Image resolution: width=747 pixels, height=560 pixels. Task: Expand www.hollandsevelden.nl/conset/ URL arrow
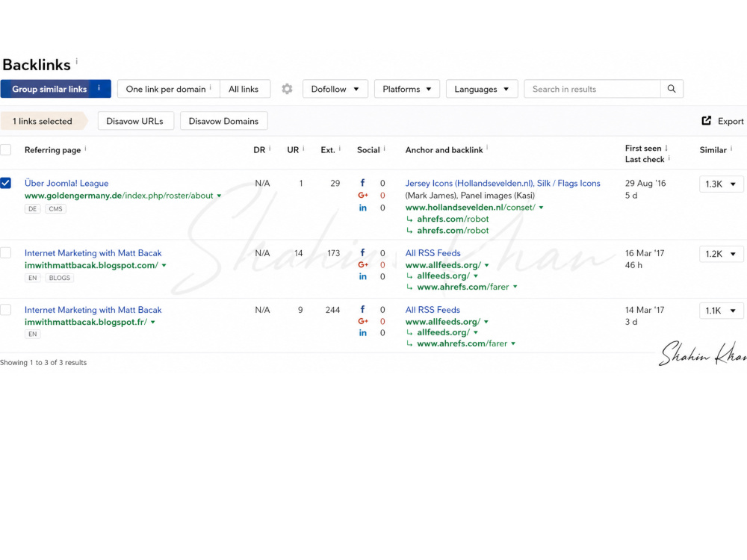(541, 208)
